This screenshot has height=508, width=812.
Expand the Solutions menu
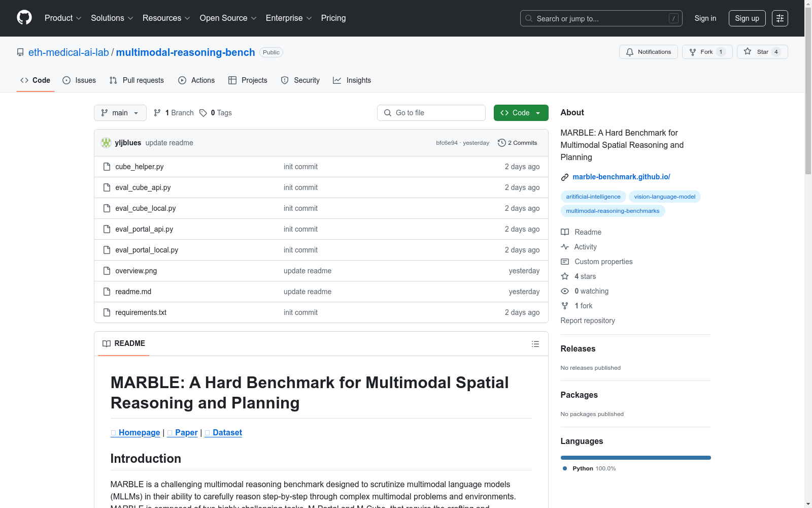[x=112, y=18]
